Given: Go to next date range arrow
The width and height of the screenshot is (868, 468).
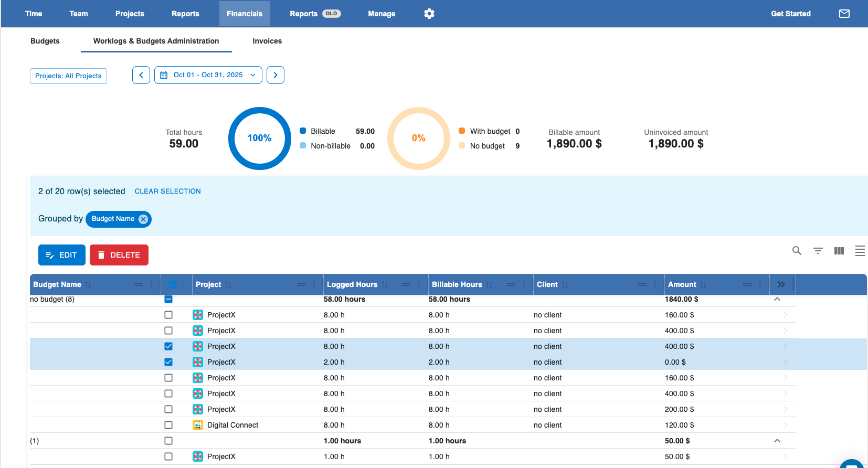Looking at the screenshot, I should click(276, 75).
